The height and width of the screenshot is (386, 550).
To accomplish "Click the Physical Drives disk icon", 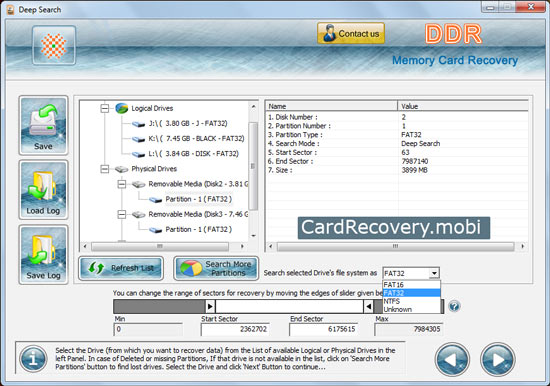I will tap(121, 169).
